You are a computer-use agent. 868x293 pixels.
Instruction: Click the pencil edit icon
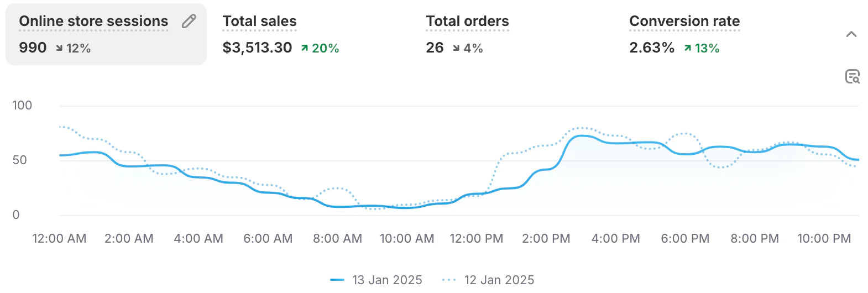coord(189,22)
